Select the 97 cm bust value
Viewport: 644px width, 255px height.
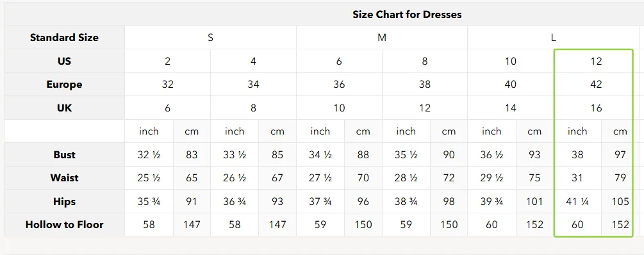pos(620,155)
